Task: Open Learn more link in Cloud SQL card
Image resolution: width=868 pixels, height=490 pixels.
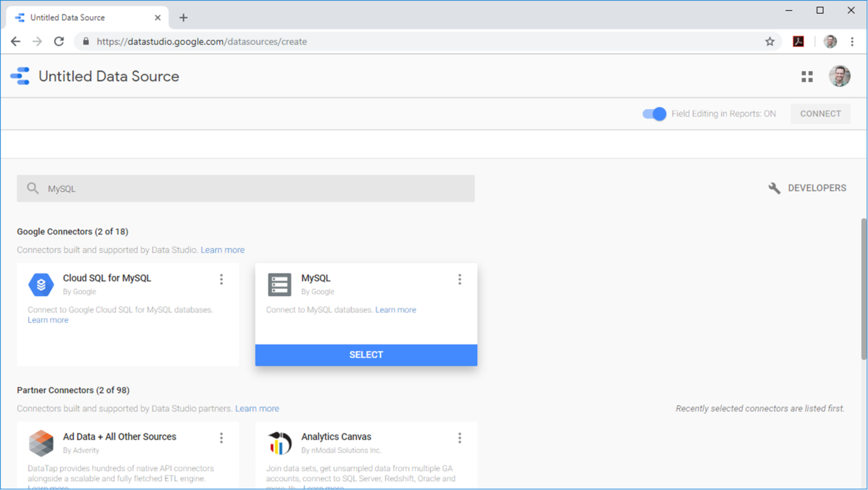Action: point(48,320)
